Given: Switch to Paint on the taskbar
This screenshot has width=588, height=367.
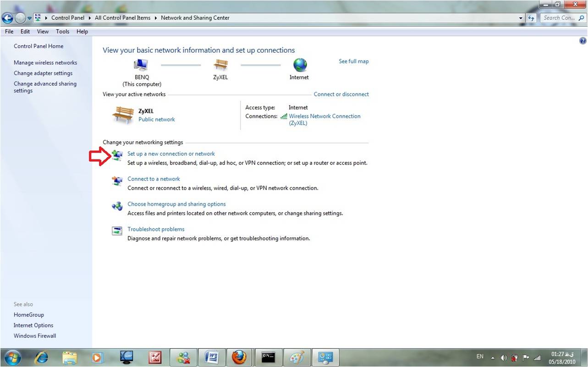Looking at the screenshot, I should (297, 357).
